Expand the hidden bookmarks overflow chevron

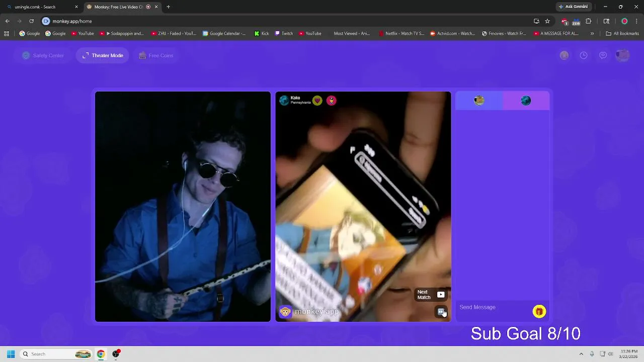pyautogui.click(x=592, y=34)
